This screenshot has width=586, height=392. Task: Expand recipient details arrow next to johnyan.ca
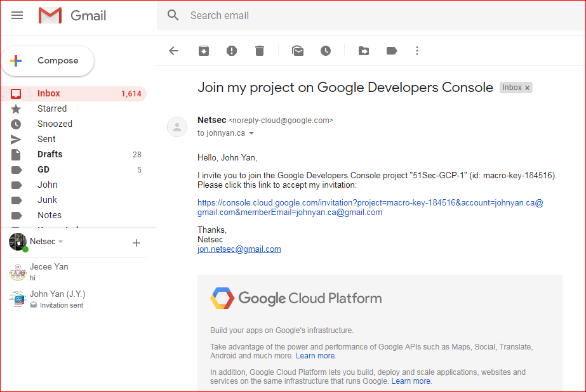pyautogui.click(x=251, y=133)
